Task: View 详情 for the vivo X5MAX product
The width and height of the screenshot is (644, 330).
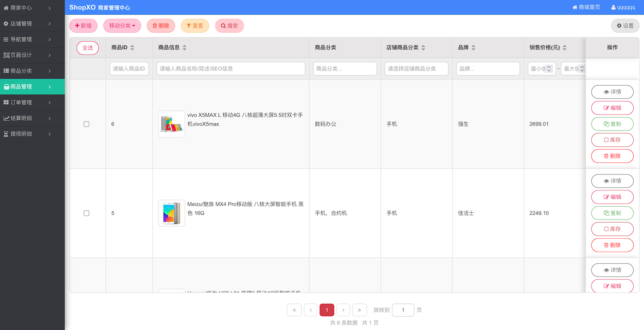Action: pos(612,92)
